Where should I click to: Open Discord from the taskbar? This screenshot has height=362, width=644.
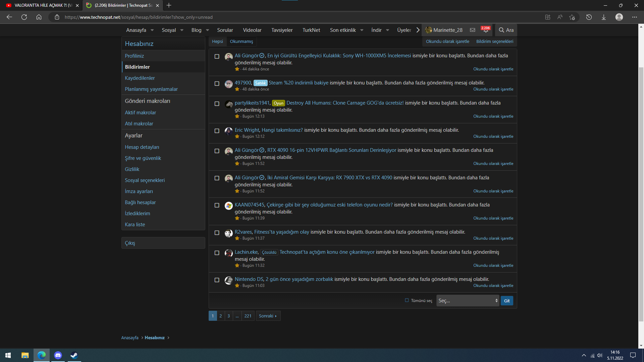[x=58, y=355]
